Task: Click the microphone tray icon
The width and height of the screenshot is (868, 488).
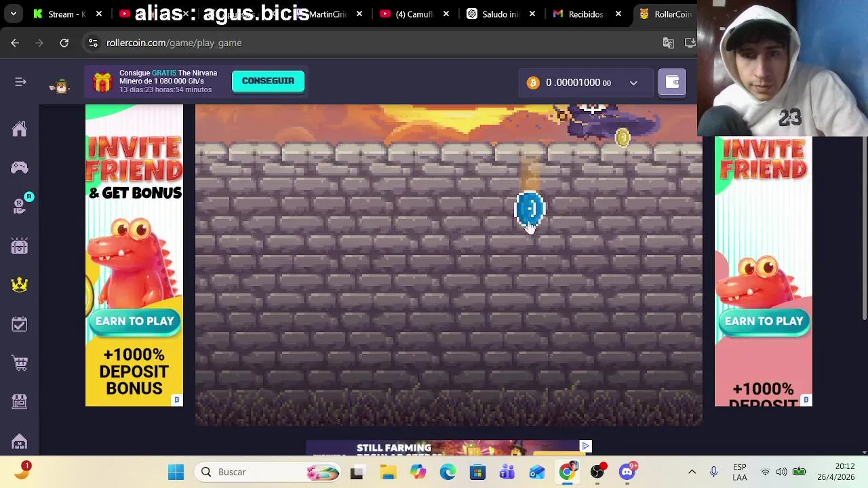Action: pyautogui.click(x=713, y=472)
